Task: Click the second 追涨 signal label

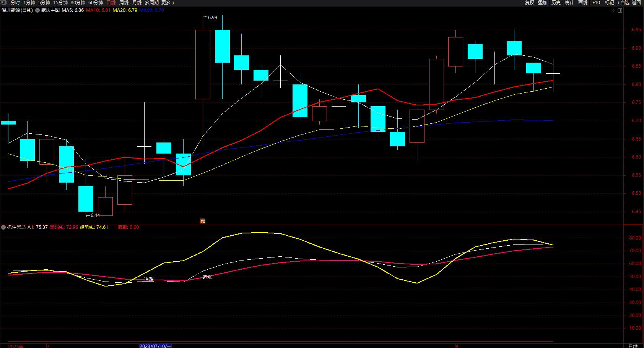Action: pos(207,277)
